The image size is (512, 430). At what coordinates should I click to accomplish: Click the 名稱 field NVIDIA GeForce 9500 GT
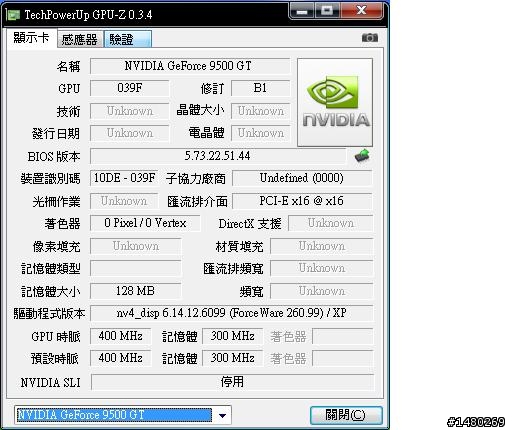tap(190, 66)
